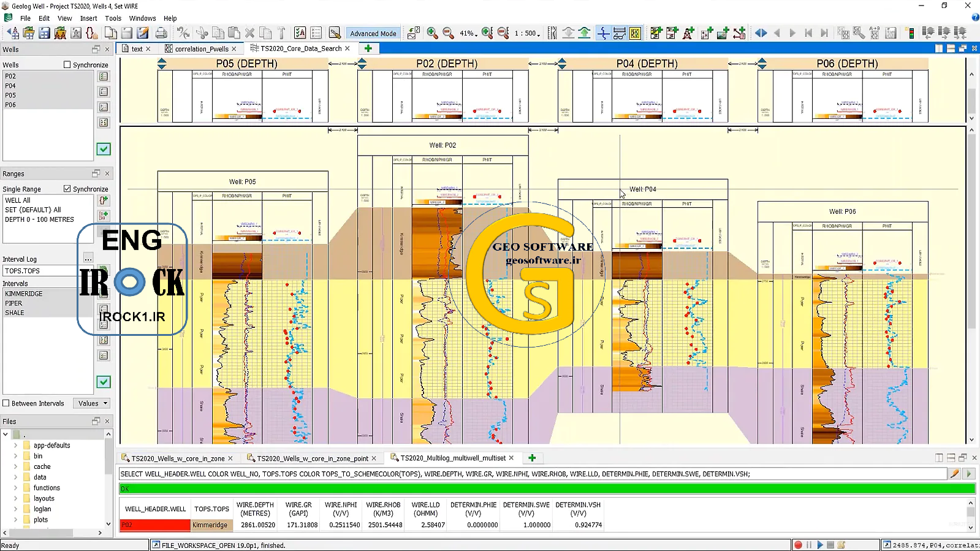Expand the layouts folder
This screenshot has height=551, width=980.
15,498
